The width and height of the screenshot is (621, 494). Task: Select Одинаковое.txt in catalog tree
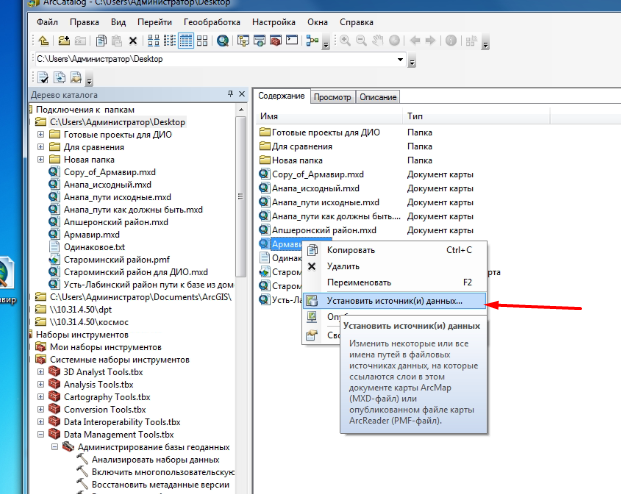tap(94, 247)
